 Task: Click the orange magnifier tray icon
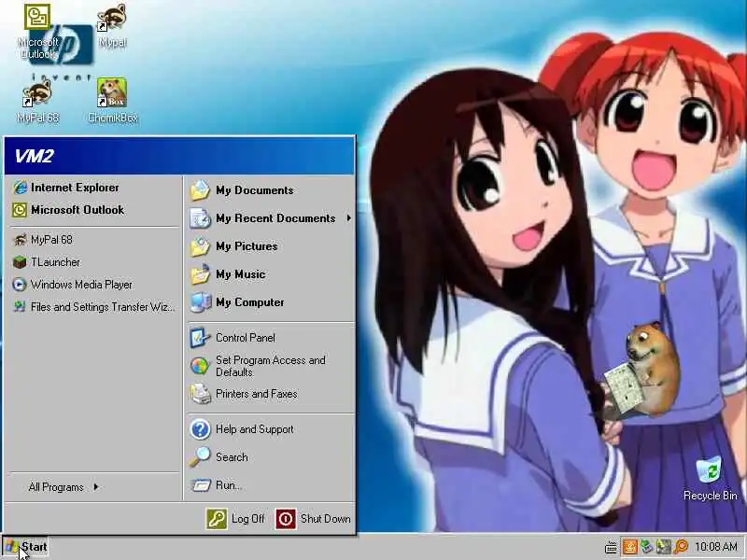(x=681, y=547)
